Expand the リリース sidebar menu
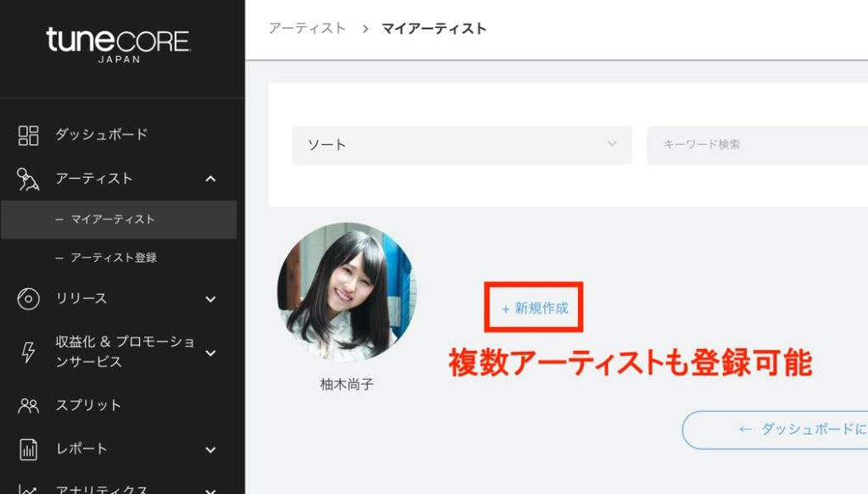The height and width of the screenshot is (494, 868). tap(211, 299)
